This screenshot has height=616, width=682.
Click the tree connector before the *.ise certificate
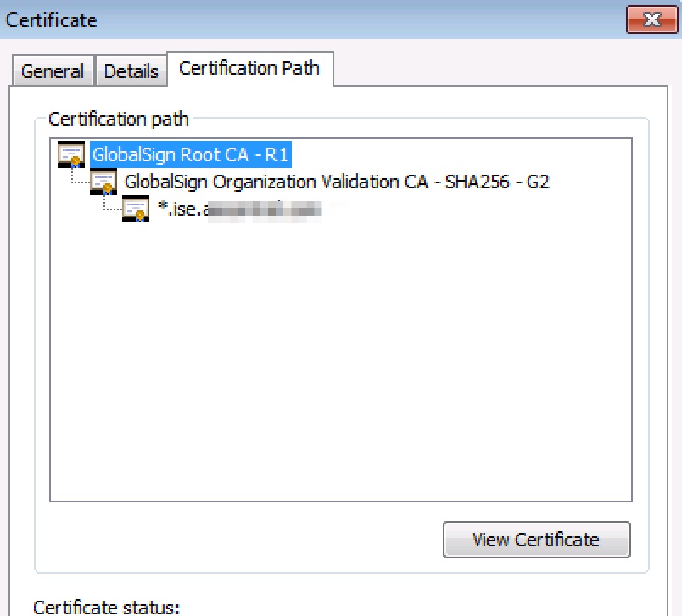pyautogui.click(x=111, y=207)
